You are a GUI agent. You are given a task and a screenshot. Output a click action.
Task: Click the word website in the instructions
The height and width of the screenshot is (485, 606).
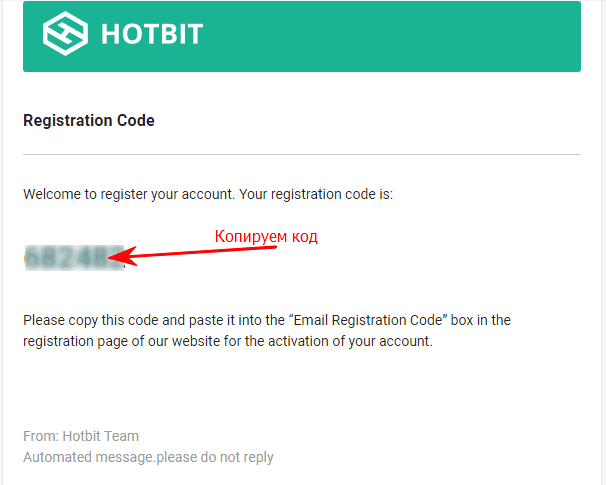click(196, 341)
